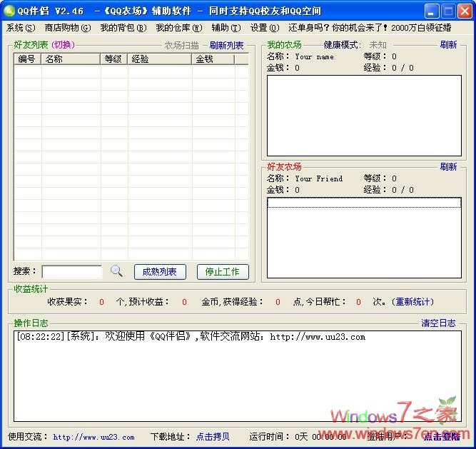
Task: Click the QQ伴侣 title bar app icon
Action: 10,11
